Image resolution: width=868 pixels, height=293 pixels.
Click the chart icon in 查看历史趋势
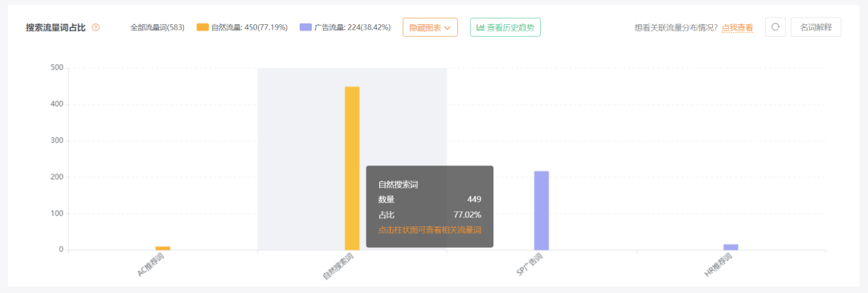click(481, 27)
